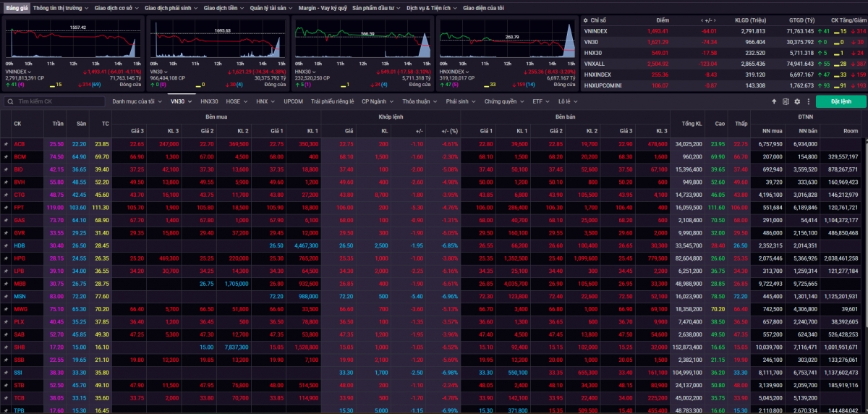868x414 pixels.
Task: Expand the Danh mục của tôi dropdown
Action: (x=137, y=102)
